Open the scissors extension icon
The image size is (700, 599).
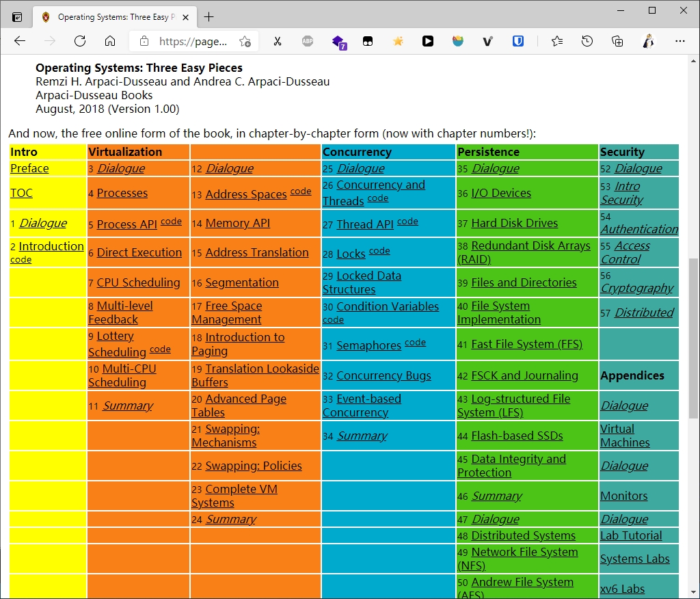tap(278, 42)
